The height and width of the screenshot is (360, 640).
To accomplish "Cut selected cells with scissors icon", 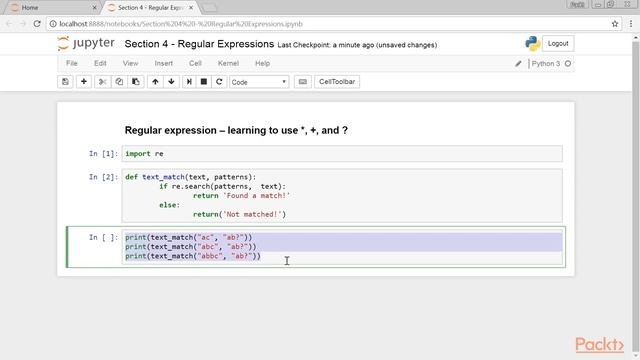I will click(102, 82).
